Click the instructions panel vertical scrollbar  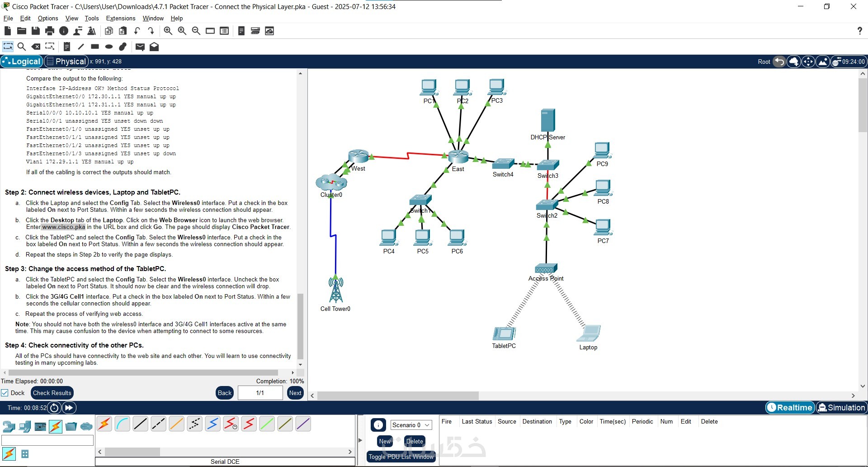click(300, 326)
